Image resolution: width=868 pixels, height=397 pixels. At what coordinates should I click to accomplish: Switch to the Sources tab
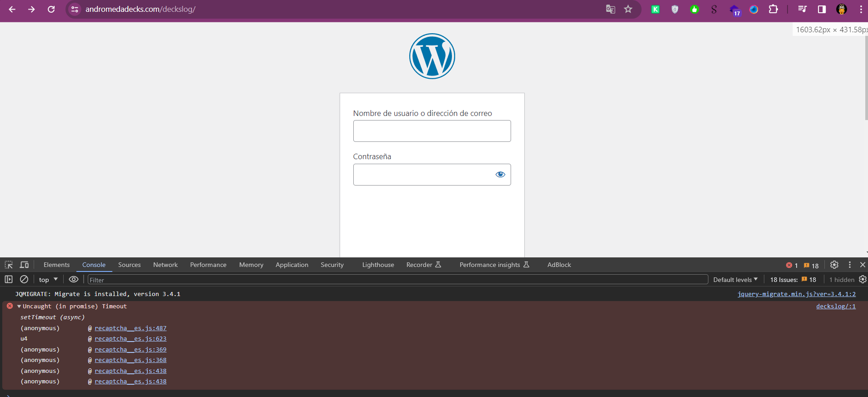pyautogui.click(x=130, y=265)
